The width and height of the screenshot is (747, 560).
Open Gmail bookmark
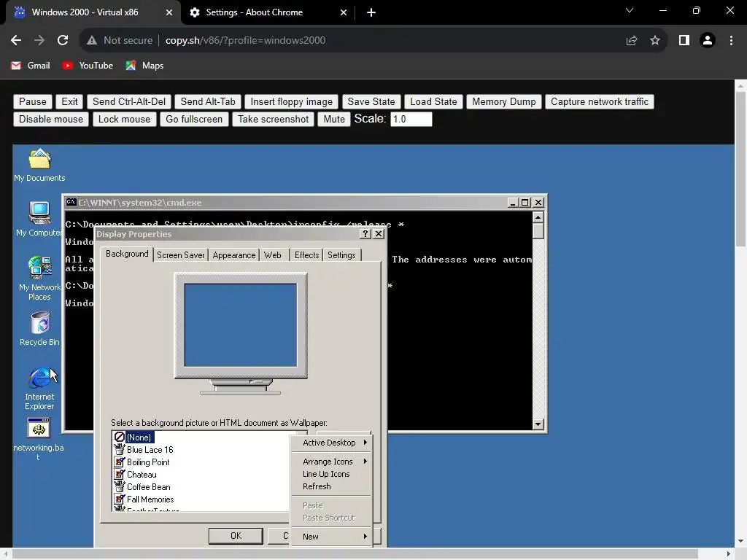(31, 66)
